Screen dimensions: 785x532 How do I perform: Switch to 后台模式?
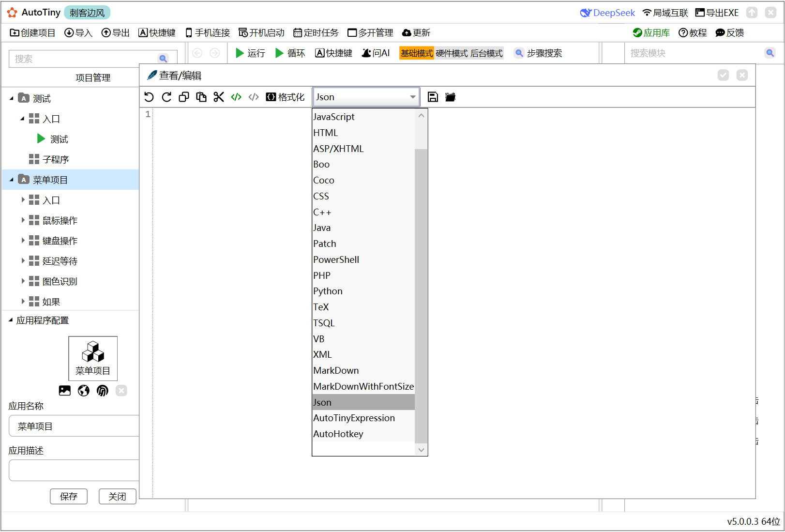486,53
